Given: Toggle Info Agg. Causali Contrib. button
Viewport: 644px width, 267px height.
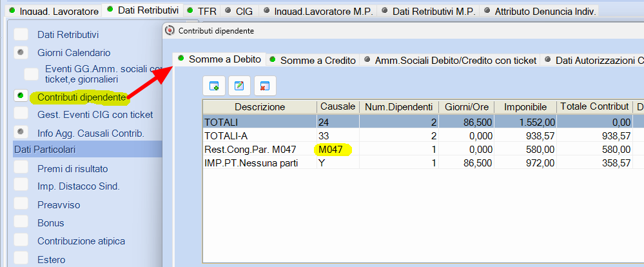Looking at the screenshot, I should point(21,132).
